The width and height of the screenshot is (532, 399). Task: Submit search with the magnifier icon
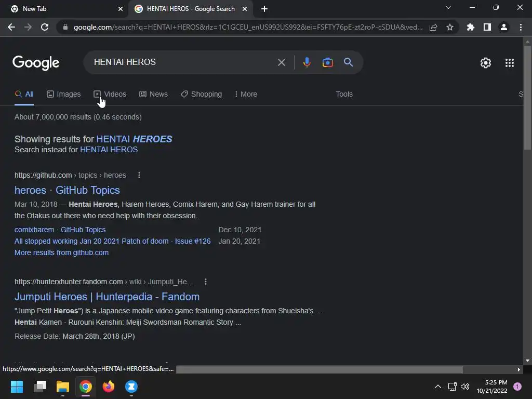348,62
